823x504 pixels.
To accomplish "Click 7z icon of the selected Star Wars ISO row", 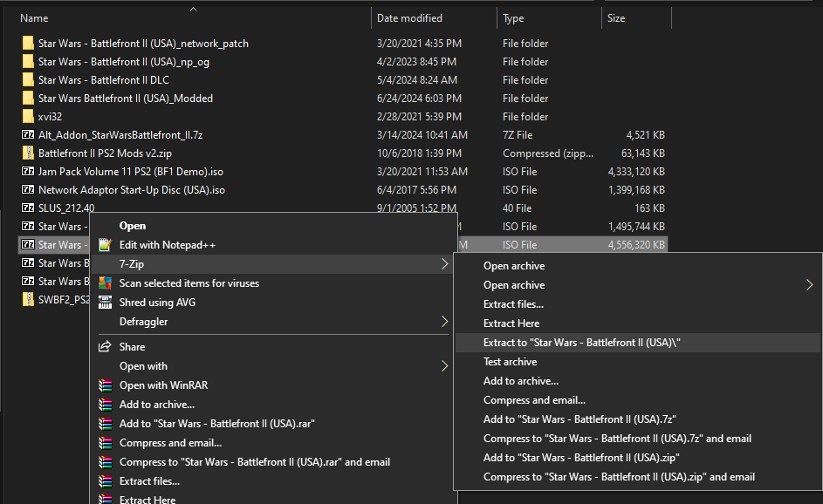I will (x=28, y=244).
